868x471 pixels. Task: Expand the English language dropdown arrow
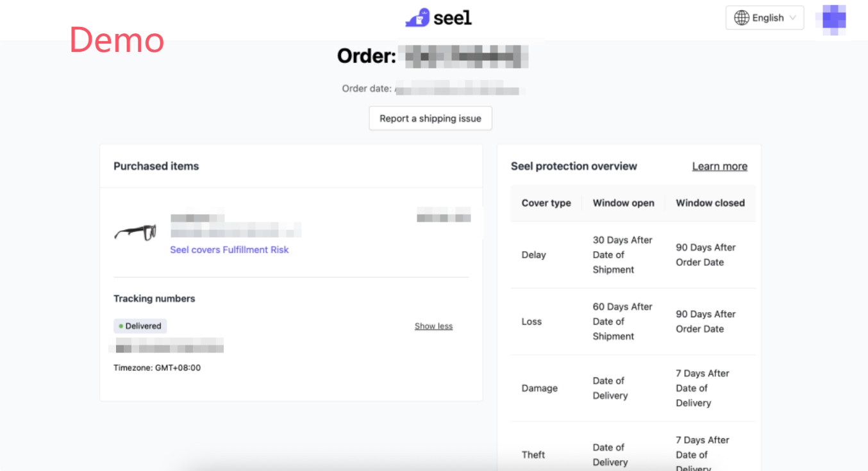[x=793, y=18]
